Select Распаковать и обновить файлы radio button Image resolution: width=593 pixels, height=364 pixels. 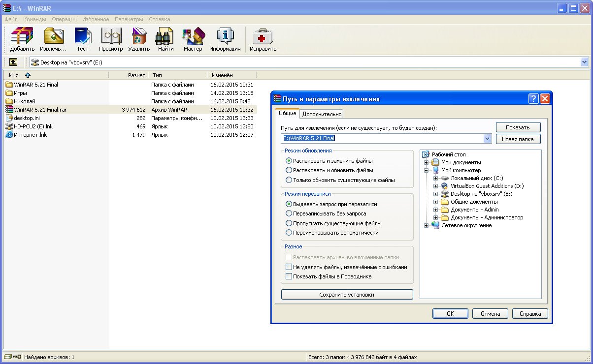[x=289, y=170]
